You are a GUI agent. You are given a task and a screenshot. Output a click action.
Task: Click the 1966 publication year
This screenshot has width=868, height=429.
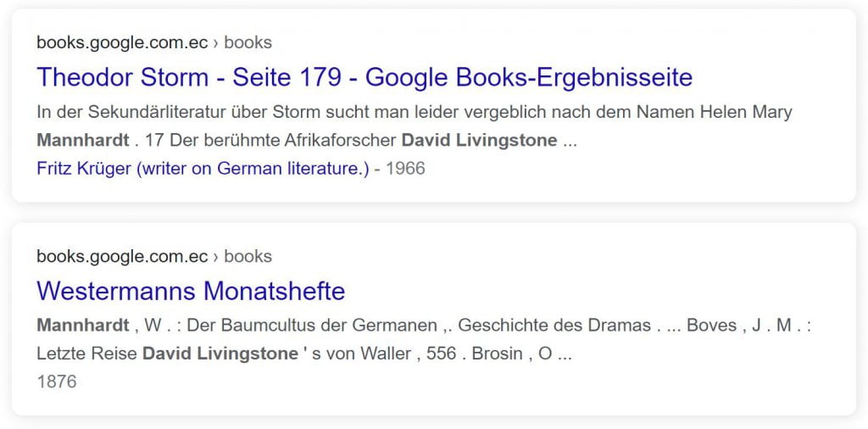click(x=405, y=169)
